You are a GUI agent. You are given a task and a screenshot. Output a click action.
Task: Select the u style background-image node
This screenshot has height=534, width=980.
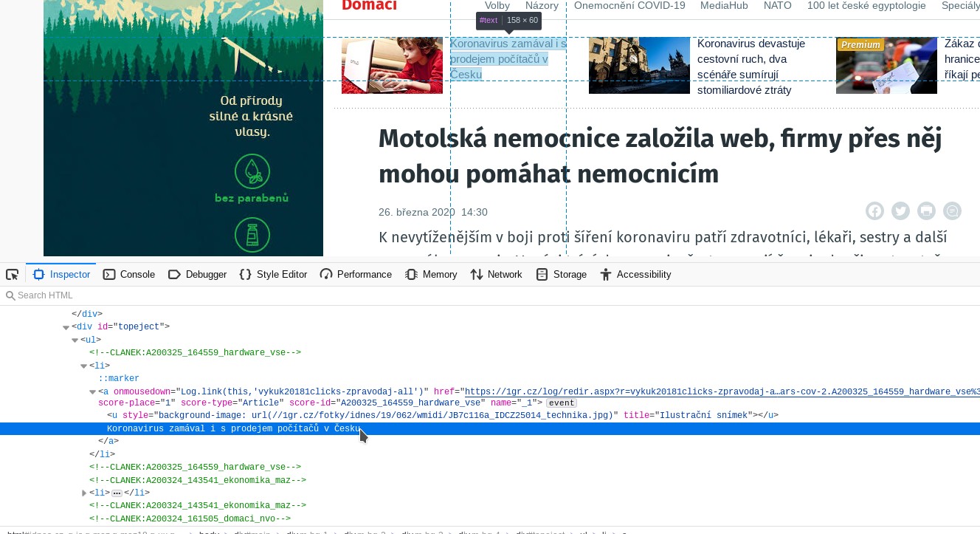(490, 415)
